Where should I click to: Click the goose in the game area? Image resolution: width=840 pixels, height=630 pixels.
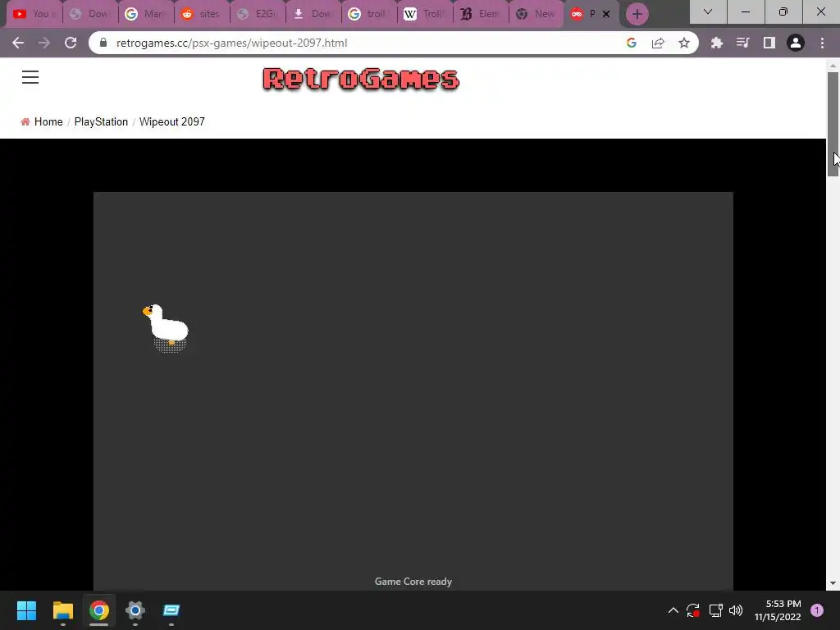(166, 327)
